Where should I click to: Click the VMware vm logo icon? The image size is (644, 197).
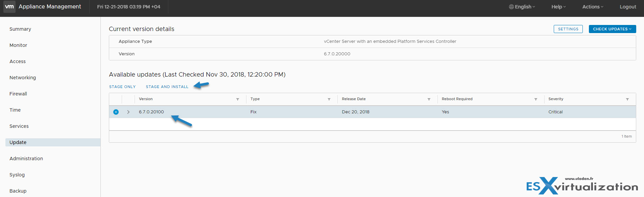9,7
